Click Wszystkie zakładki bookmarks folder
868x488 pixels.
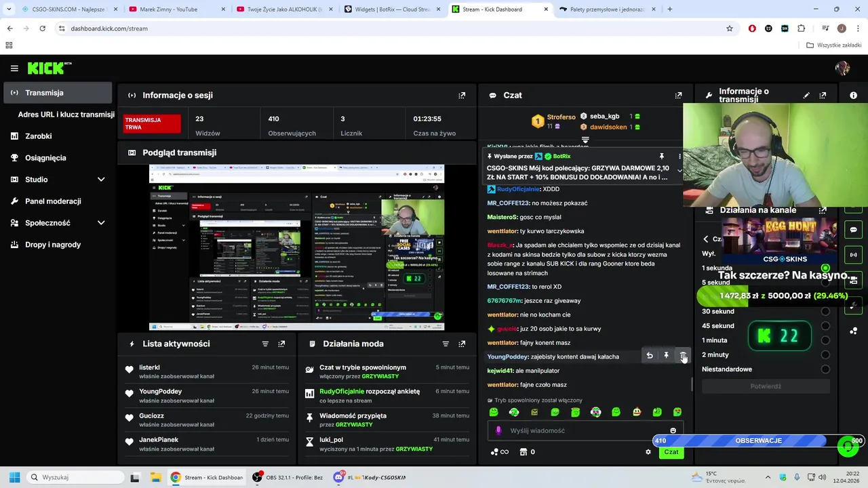[834, 45]
